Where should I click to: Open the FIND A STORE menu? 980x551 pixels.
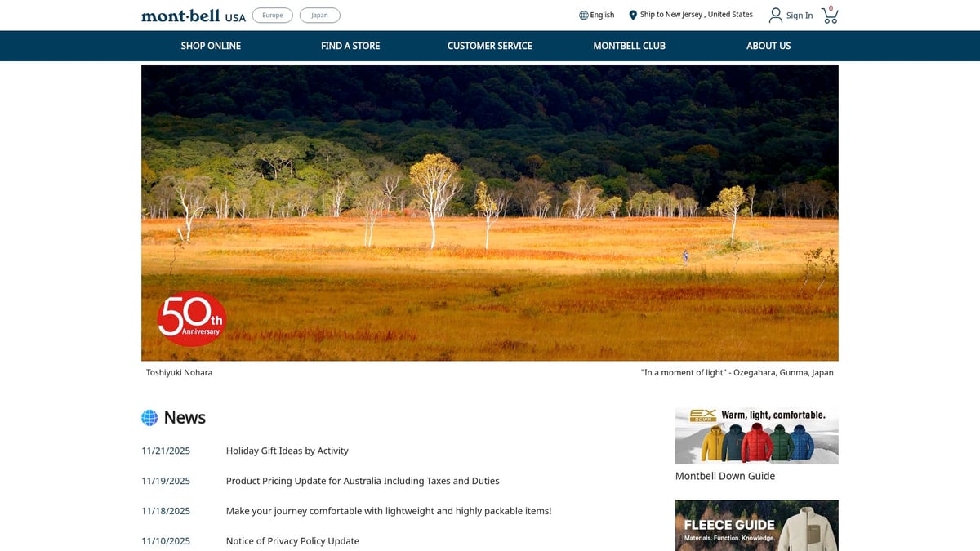tap(350, 46)
